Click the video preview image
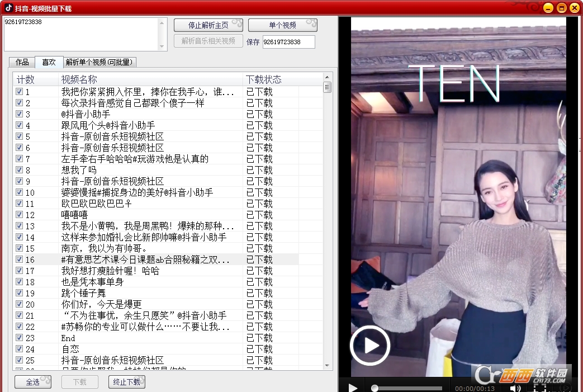Viewport: 583px width, 392px height. coord(458,197)
